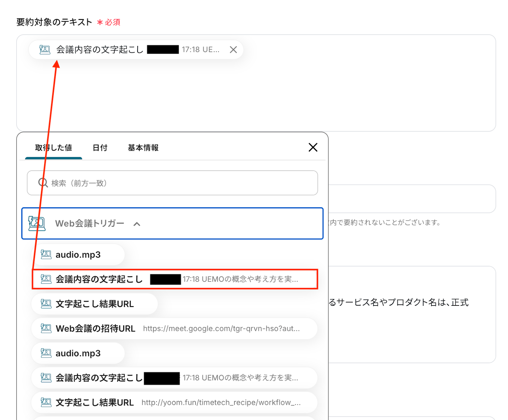Remove the 会議内容の文字起こし chip with X
Image resolution: width=508 pixels, height=420 pixels.
click(233, 50)
